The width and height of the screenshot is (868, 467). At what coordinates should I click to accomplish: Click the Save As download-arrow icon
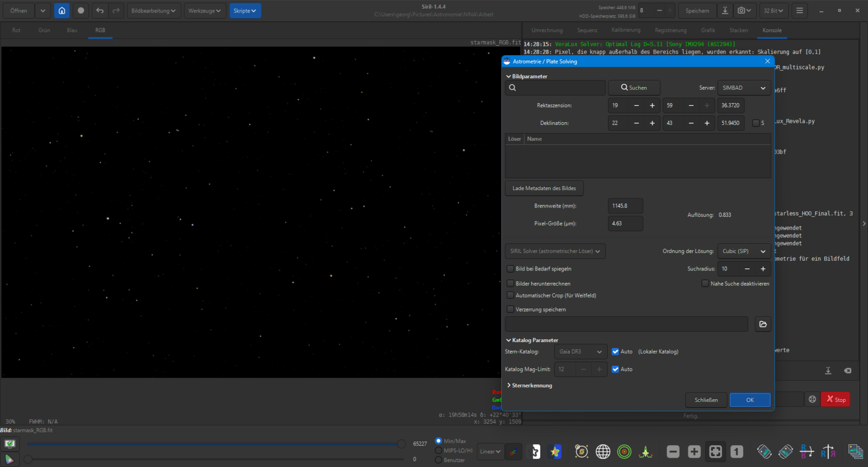click(x=725, y=11)
